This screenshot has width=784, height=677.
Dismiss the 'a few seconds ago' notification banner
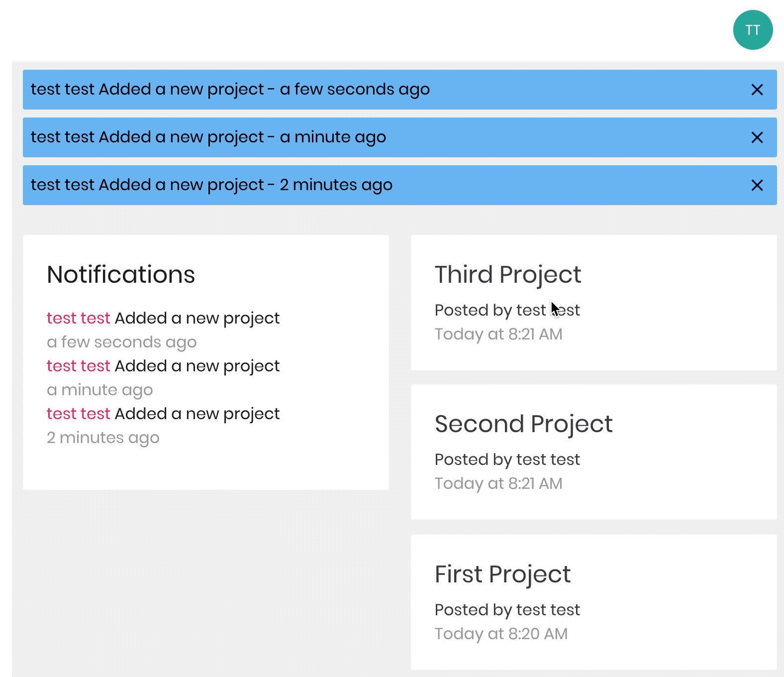pos(757,90)
